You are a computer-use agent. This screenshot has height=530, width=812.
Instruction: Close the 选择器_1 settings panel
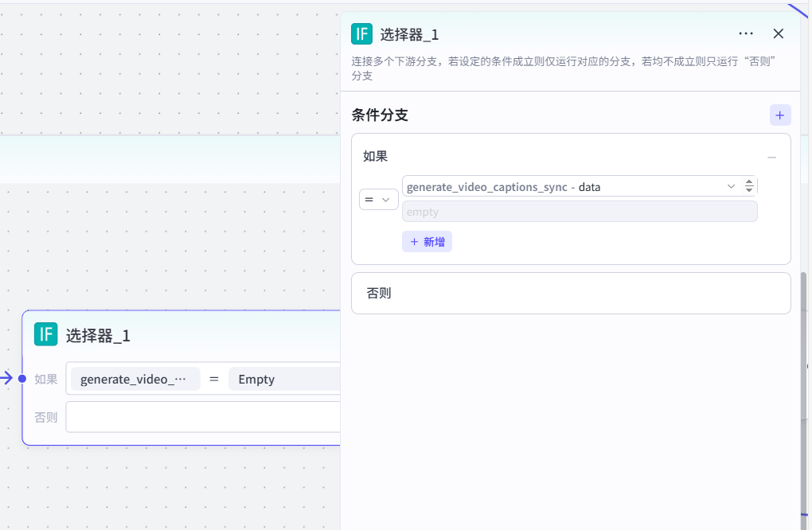pyautogui.click(x=779, y=33)
